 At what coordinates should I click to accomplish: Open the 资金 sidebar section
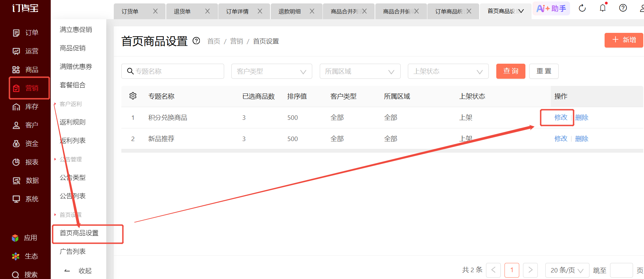(25, 144)
